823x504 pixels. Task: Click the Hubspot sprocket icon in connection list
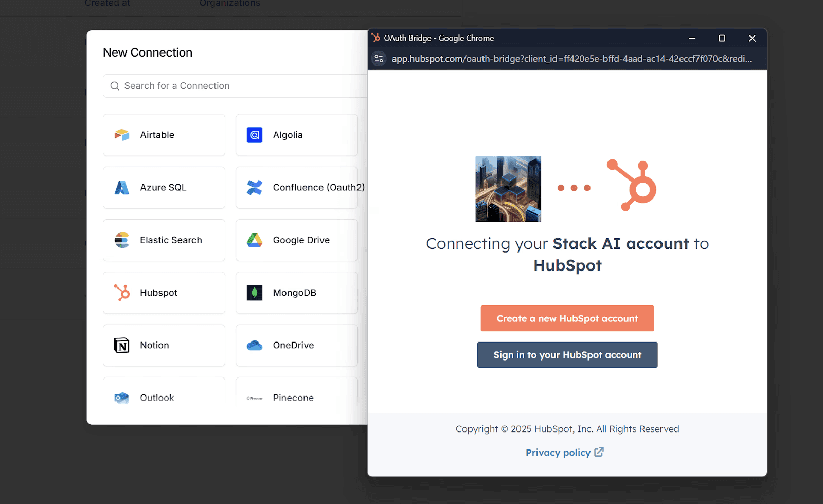pyautogui.click(x=122, y=293)
